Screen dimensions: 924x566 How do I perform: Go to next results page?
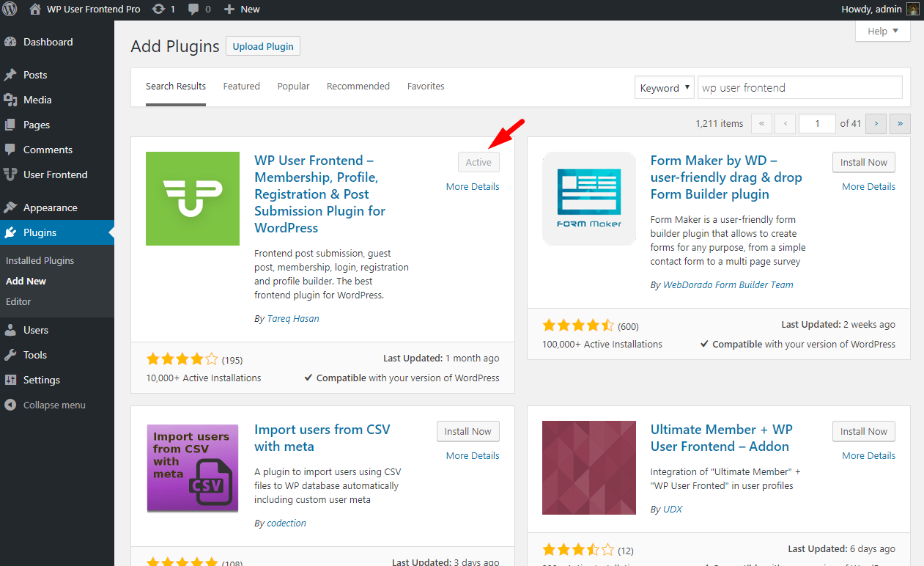point(876,123)
